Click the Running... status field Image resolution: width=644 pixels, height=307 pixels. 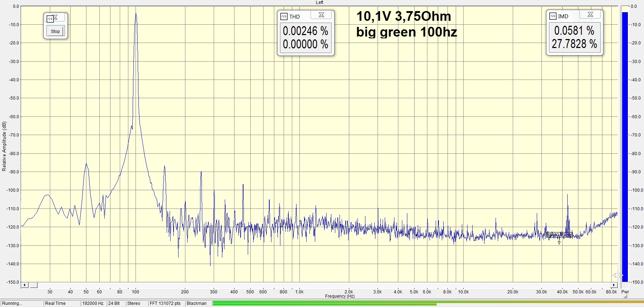[x=22, y=303]
